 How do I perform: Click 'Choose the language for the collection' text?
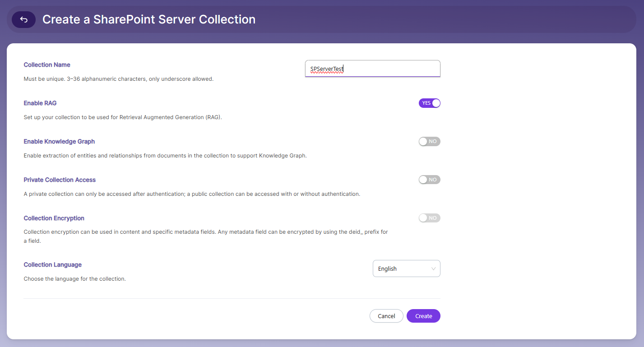(x=74, y=279)
